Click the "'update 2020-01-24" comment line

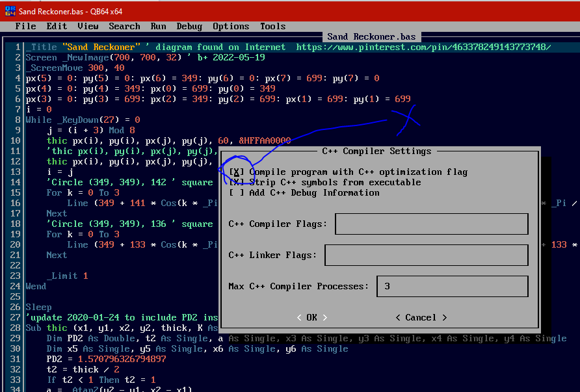click(122, 317)
